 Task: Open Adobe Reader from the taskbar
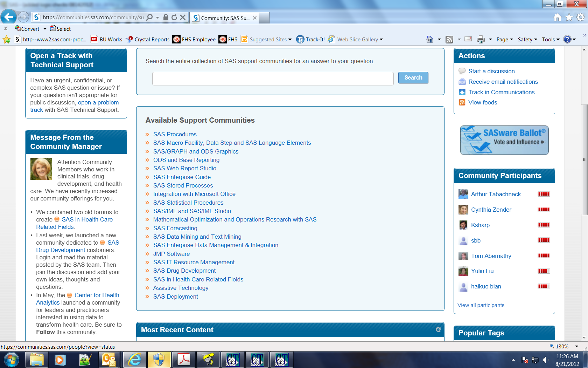[x=184, y=360]
